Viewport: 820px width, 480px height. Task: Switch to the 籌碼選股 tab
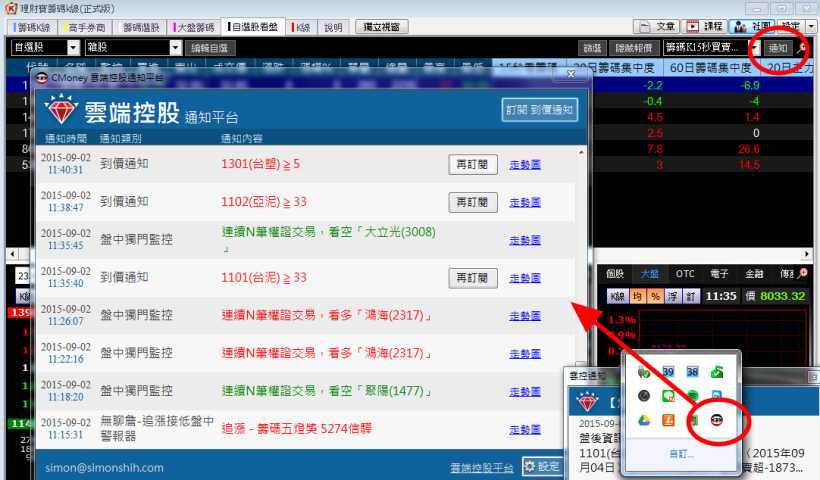[x=140, y=27]
